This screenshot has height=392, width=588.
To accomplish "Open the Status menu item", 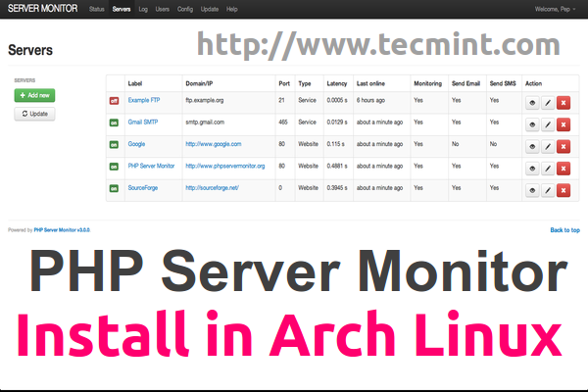I will 97,9.
